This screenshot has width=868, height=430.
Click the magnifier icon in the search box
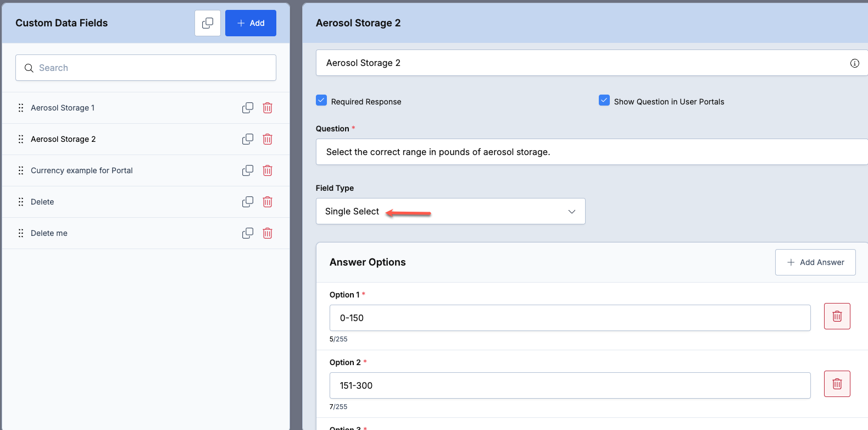coord(29,68)
